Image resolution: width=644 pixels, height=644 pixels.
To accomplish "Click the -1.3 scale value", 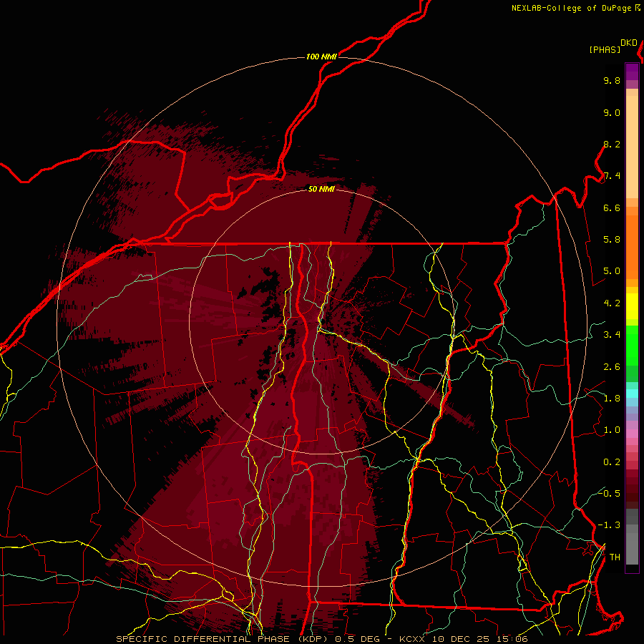I will (609, 525).
